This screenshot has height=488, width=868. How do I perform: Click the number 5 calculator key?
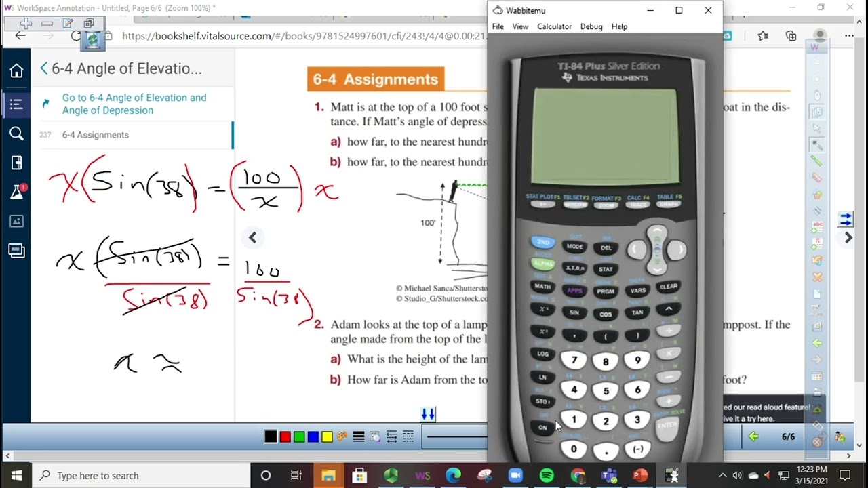click(x=606, y=391)
